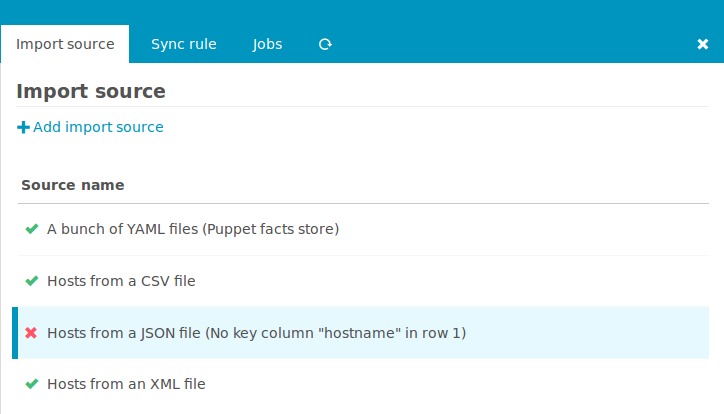Switch to the Sync rule tab
This screenshot has height=414, width=724.
[x=183, y=44]
